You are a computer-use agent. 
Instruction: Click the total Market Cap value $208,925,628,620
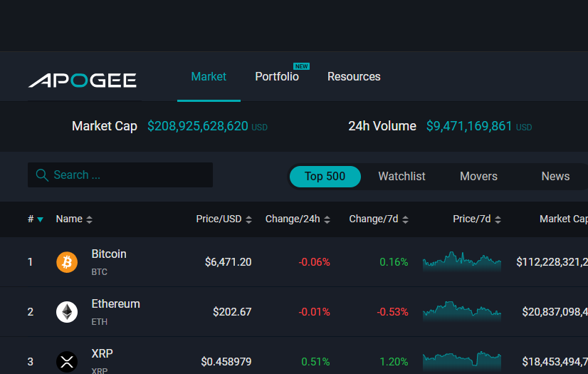pyautogui.click(x=198, y=126)
